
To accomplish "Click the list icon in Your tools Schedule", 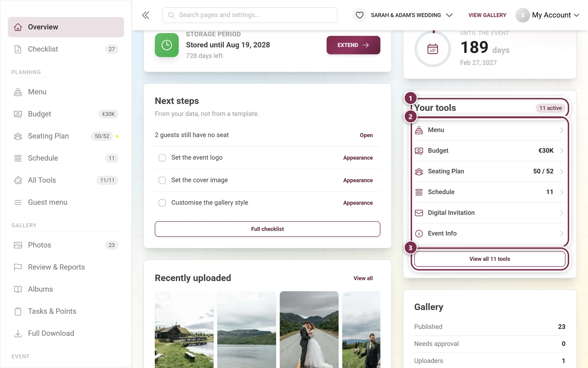I will click(419, 192).
